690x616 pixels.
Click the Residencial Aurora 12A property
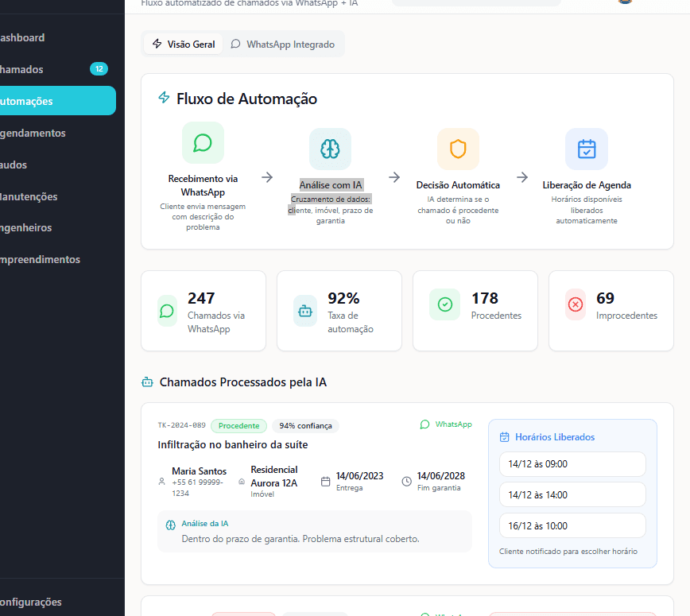274,476
